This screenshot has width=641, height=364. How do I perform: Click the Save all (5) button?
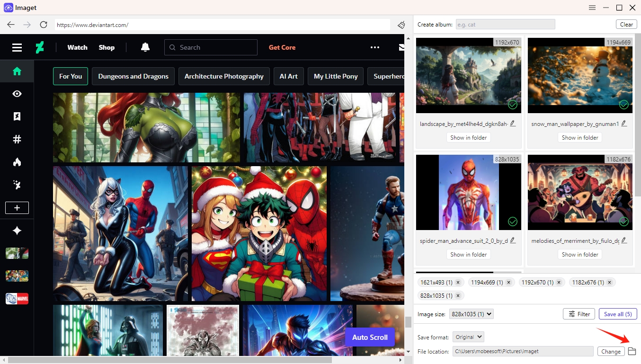[x=618, y=313]
